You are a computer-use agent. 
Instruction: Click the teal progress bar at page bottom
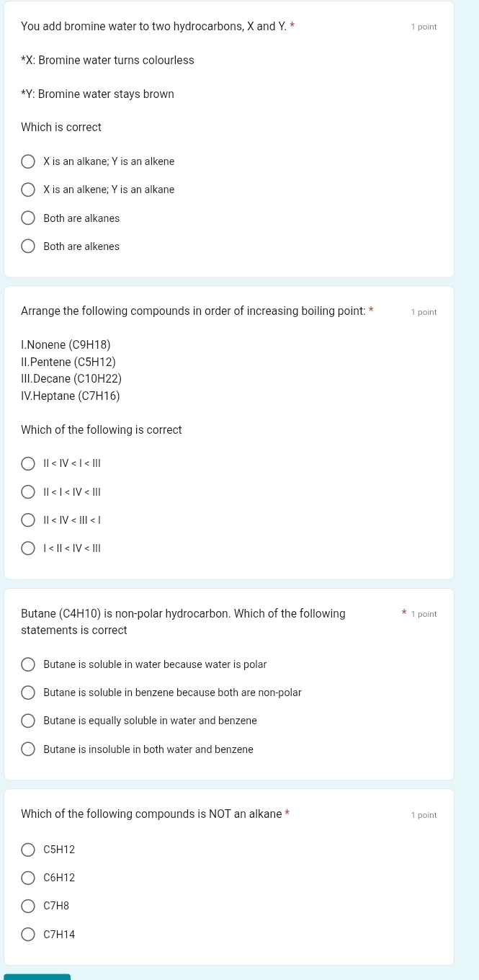37,976
